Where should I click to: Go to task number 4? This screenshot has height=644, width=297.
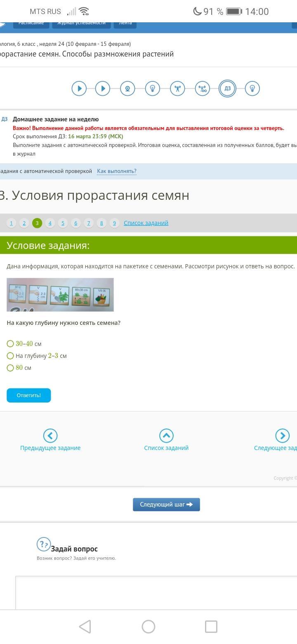(x=50, y=223)
